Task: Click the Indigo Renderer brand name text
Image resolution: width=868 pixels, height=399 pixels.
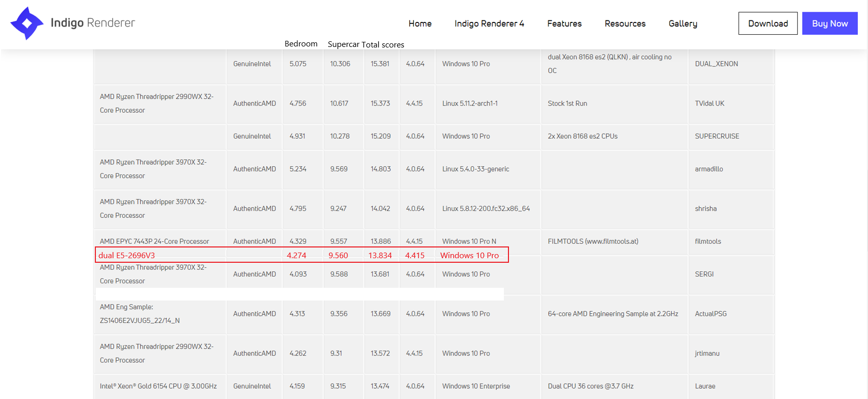Action: (93, 23)
